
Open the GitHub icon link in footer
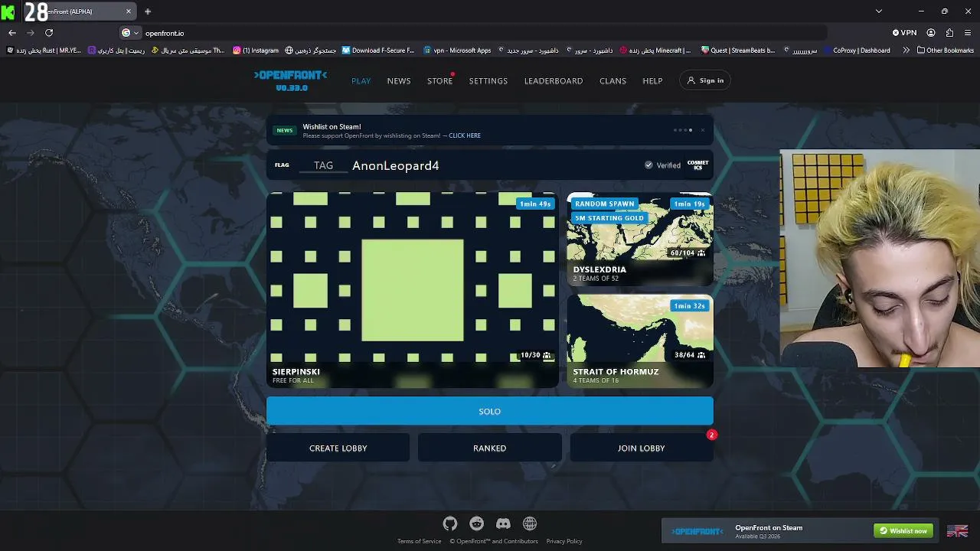(450, 523)
